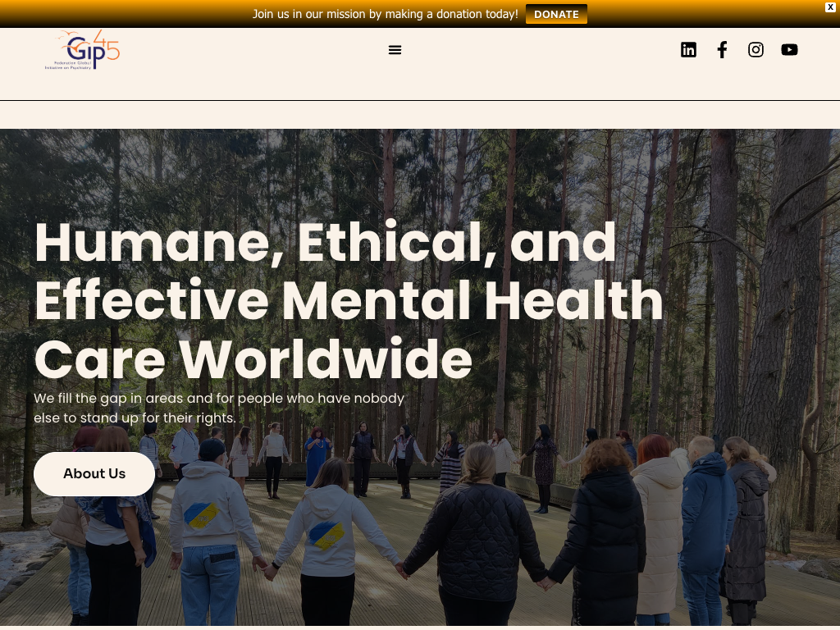Open the About Us button
Viewport: 840px width, 630px height.
(94, 473)
